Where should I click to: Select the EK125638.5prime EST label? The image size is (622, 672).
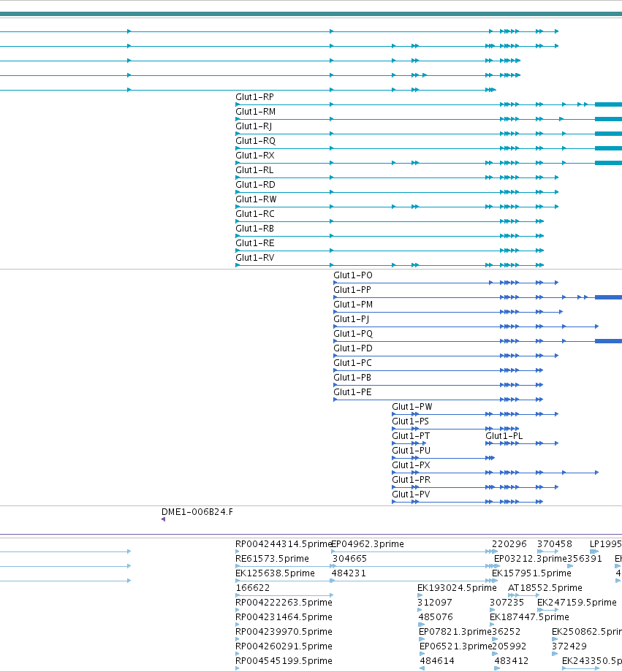(275, 573)
